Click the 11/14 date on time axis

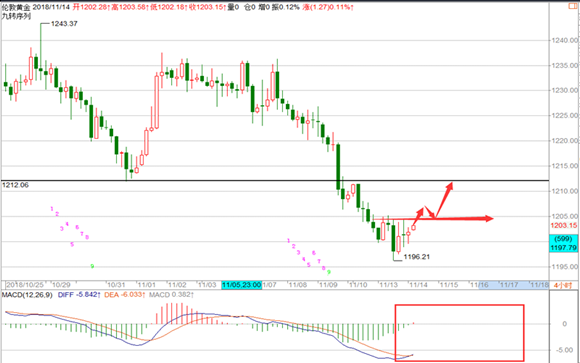coord(418,285)
